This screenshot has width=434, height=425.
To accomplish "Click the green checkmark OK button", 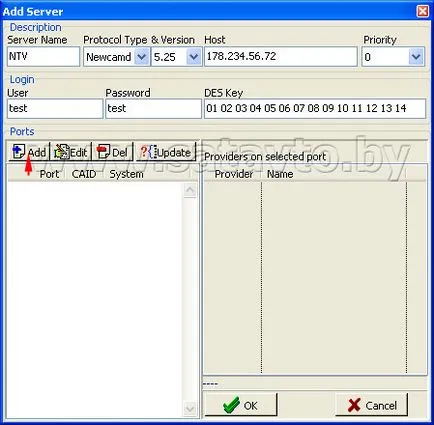I will [x=241, y=405].
